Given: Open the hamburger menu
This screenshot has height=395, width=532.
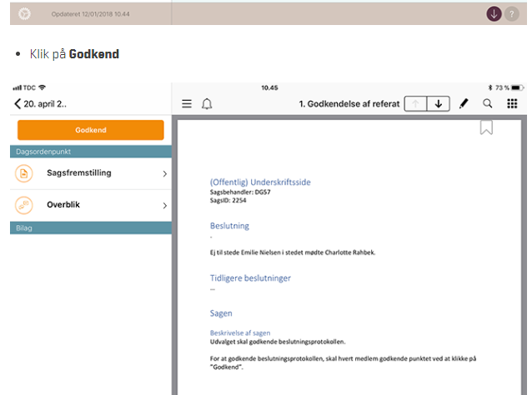Looking at the screenshot, I should tap(187, 104).
